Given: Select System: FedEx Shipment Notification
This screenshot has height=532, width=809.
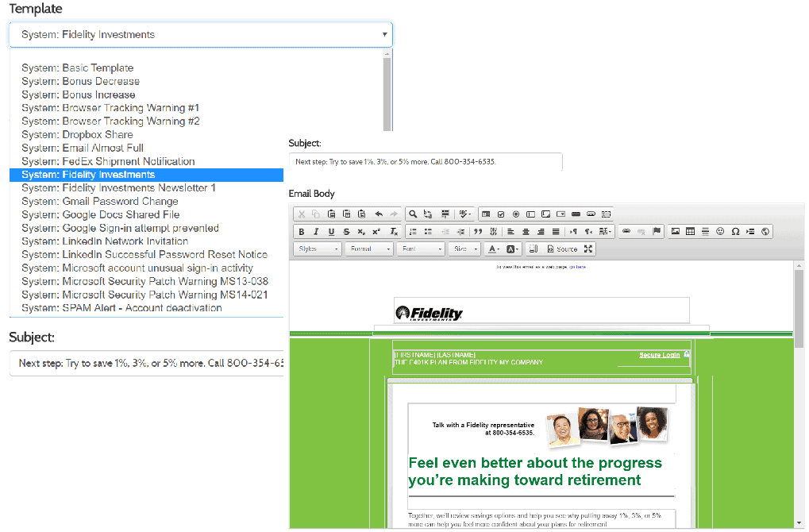Looking at the screenshot, I should [x=108, y=161].
